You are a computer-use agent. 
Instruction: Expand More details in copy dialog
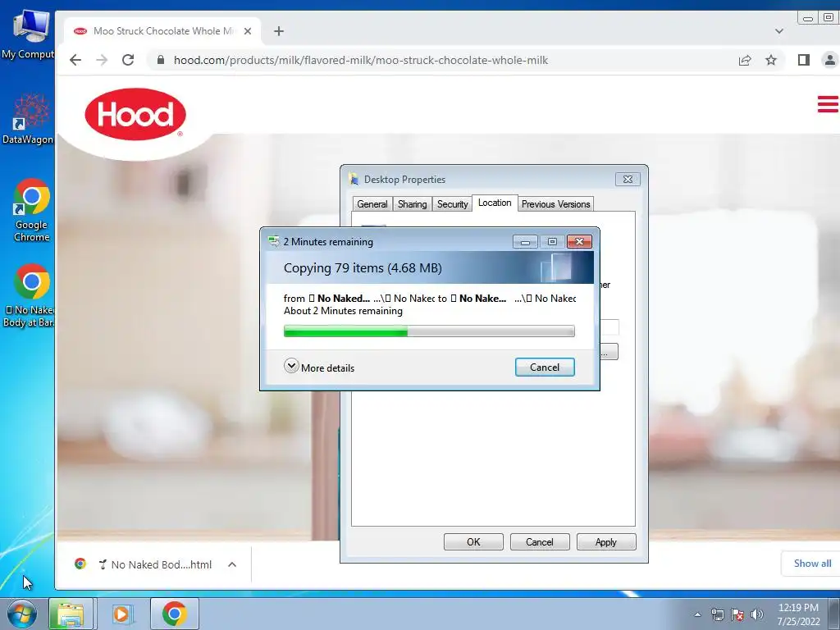[319, 367]
